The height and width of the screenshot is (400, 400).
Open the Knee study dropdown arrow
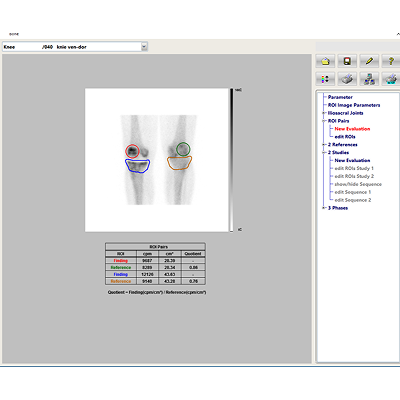click(x=144, y=47)
